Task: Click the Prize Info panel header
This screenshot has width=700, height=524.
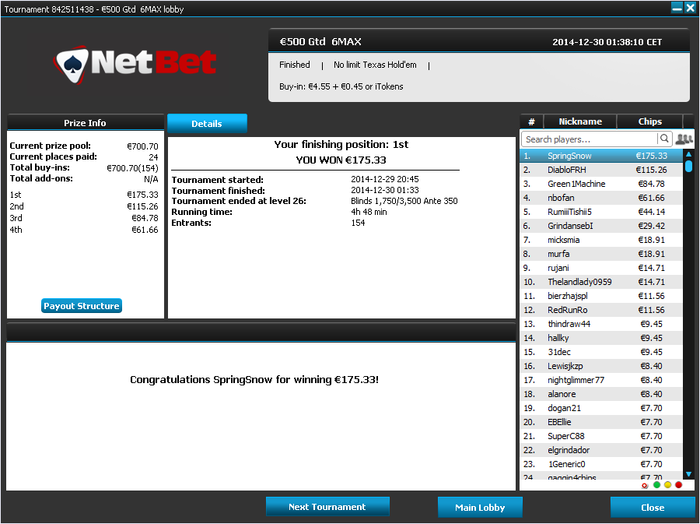Action: pos(85,123)
